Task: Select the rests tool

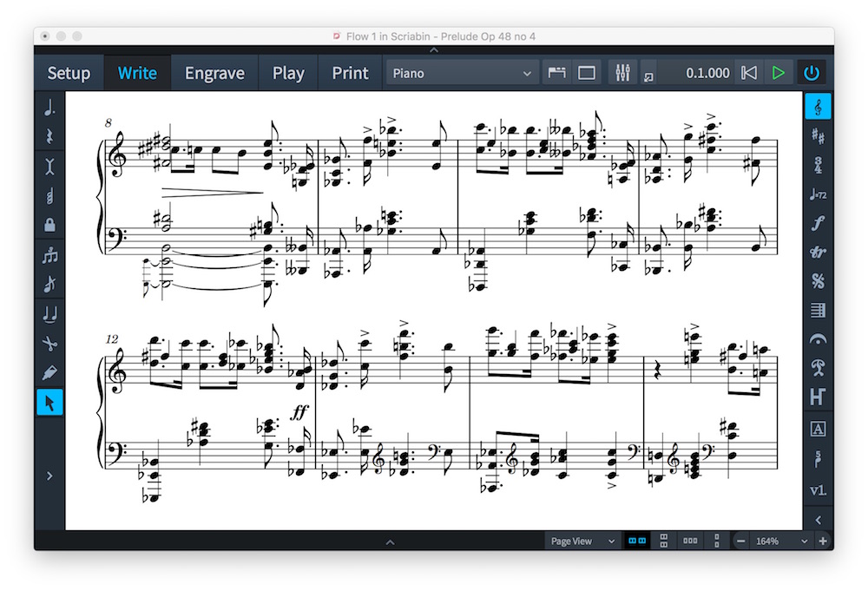Action: point(49,136)
